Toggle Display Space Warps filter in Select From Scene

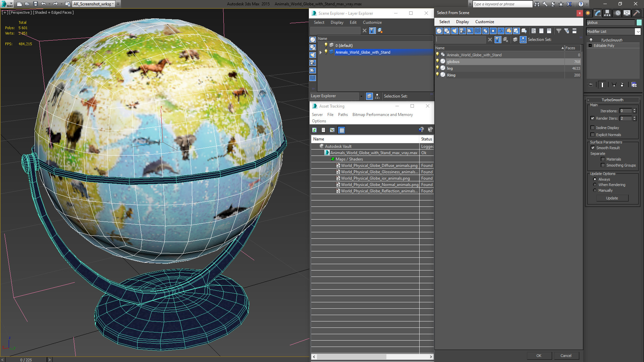point(478,31)
